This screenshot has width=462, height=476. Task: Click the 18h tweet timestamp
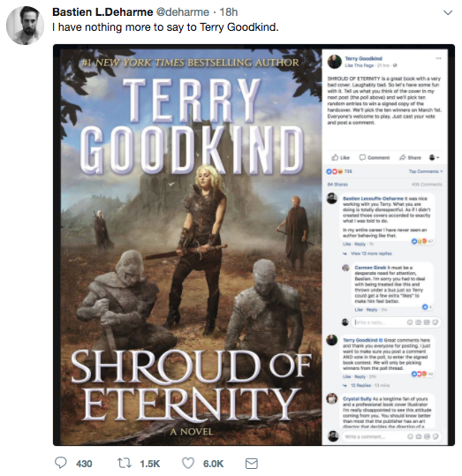(229, 12)
